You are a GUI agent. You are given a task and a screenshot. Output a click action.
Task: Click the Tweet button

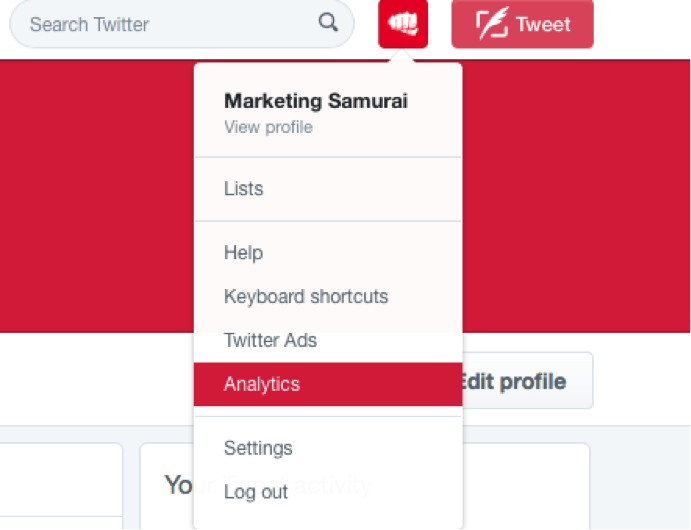coord(522,24)
